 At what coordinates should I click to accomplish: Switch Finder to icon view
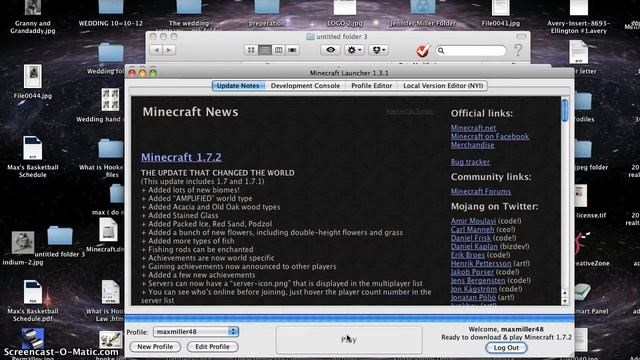click(251, 50)
